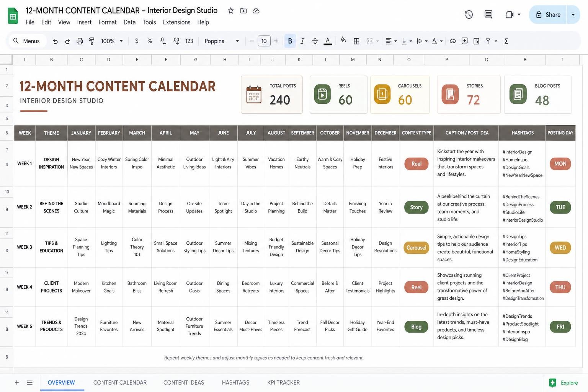Screen dimensions: 588x392
Task: Open the Share options arrow
Action: click(573, 15)
